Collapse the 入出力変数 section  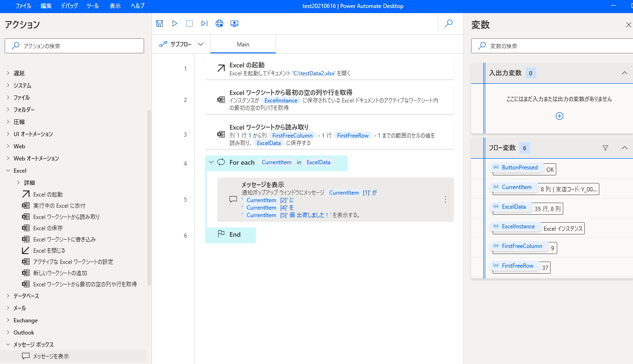624,73
